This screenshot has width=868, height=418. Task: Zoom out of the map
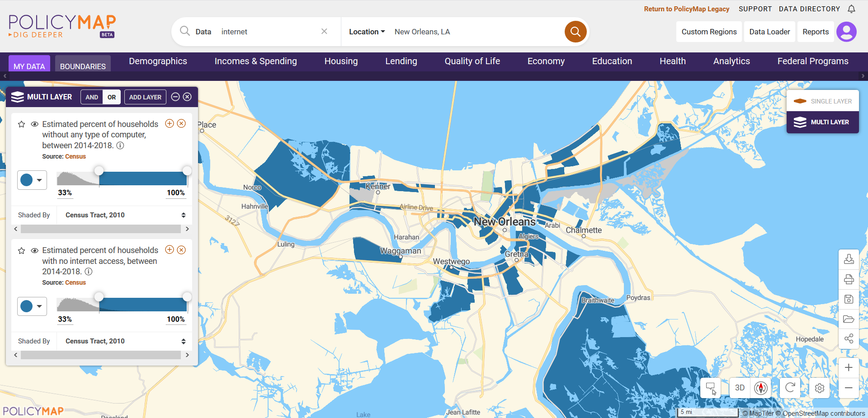(849, 388)
